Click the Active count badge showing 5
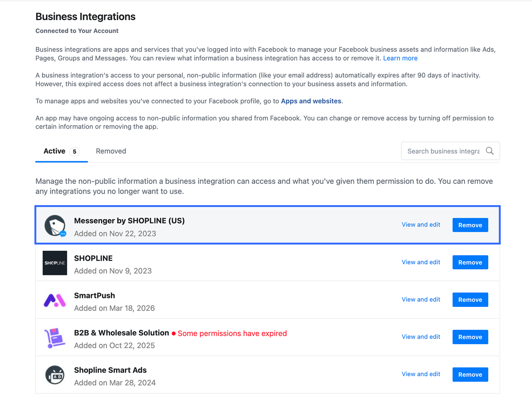The height and width of the screenshot is (404, 532). 74,152
